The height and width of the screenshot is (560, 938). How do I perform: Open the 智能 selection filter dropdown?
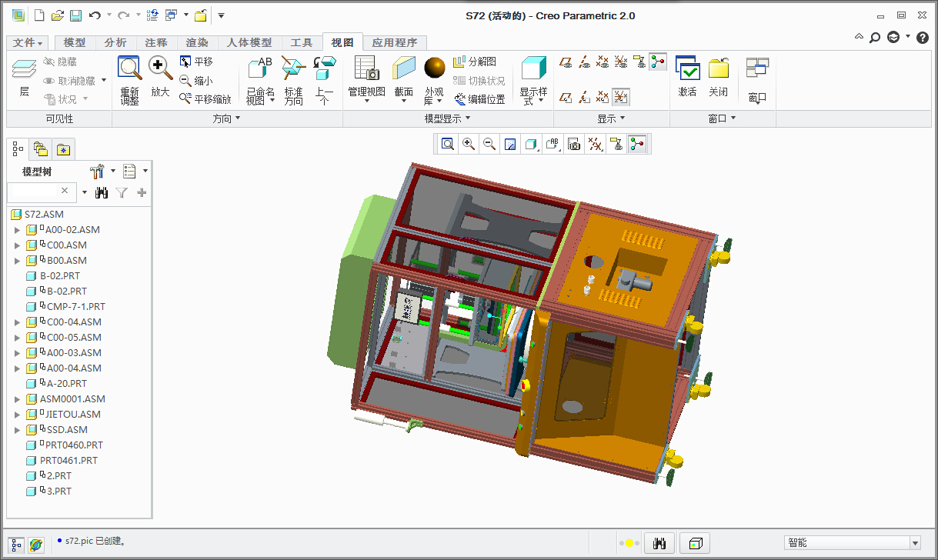click(915, 543)
